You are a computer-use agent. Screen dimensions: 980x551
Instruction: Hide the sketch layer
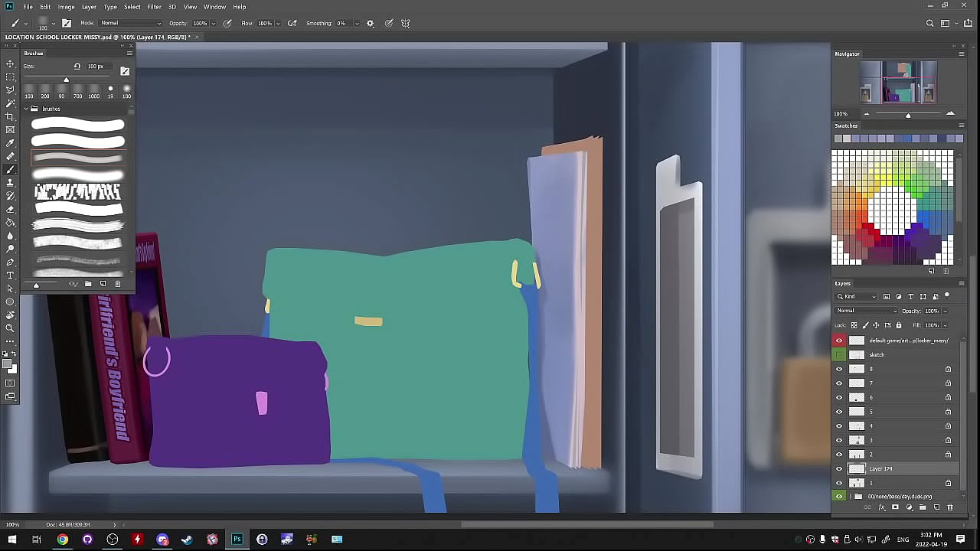839,355
